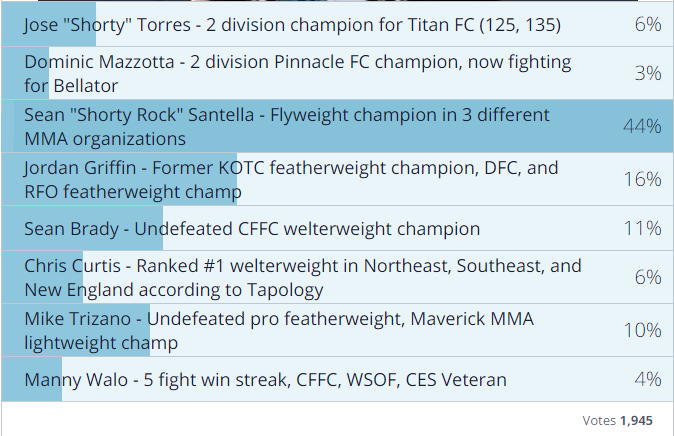Select the Jose "Shorty" Torres poll option
Viewport: 674px width, 436px height.
[x=337, y=24]
